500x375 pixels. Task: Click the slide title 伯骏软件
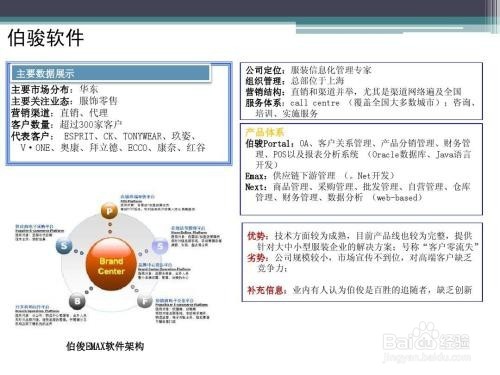(46, 37)
